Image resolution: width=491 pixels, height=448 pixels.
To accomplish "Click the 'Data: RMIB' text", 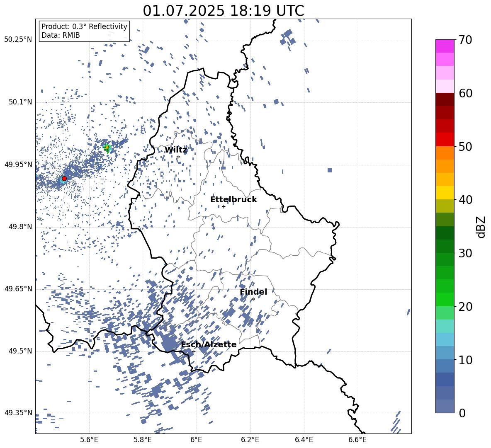I will click(x=61, y=35).
